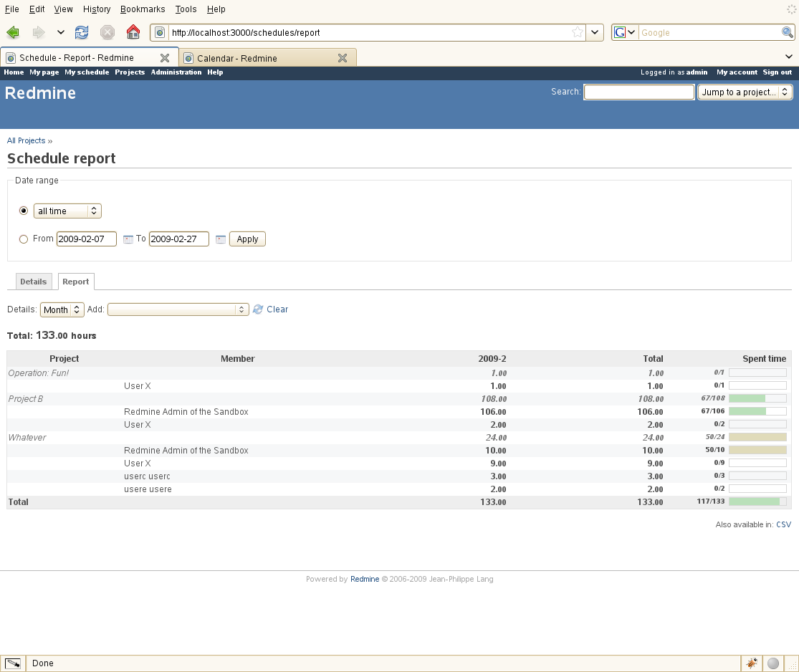
Task: Click the browser Forward arrow button
Action: pos(38,33)
